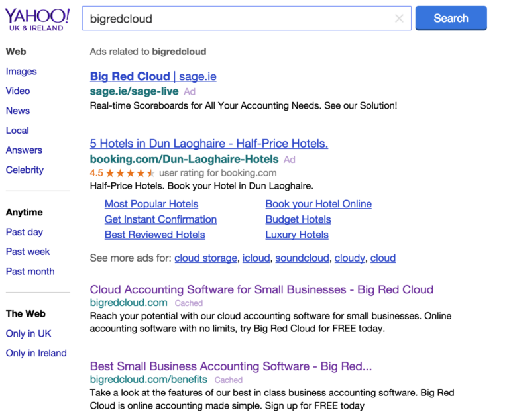Click the blue Search button
Screen dimensions: 509x420
[x=451, y=18]
